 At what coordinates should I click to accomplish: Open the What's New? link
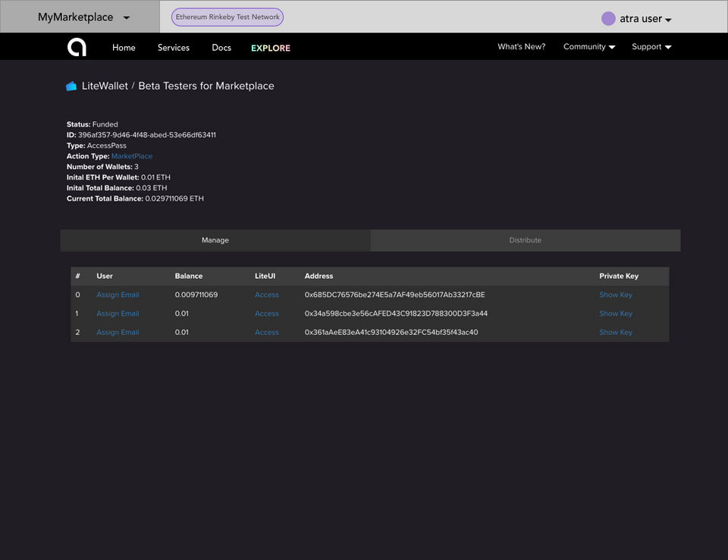[522, 47]
